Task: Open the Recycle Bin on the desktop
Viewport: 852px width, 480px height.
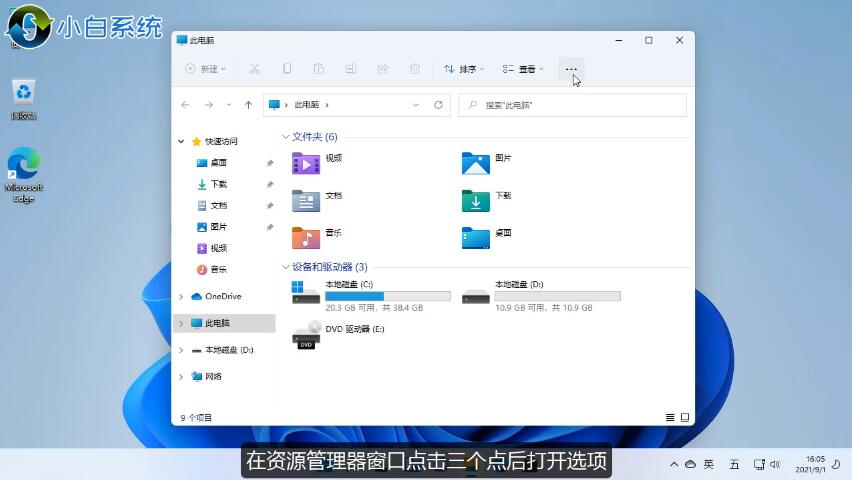Action: pos(24,94)
